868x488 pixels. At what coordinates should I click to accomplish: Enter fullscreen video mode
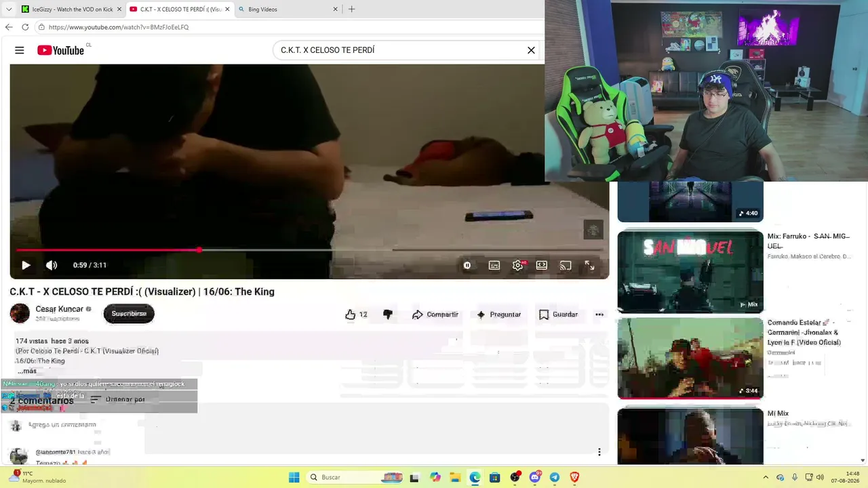[589, 266]
